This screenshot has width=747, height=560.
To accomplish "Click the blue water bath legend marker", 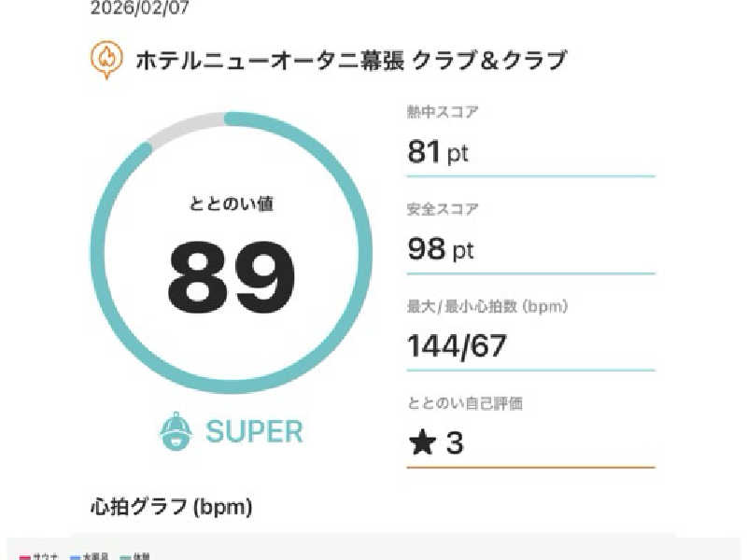I will coord(74,555).
